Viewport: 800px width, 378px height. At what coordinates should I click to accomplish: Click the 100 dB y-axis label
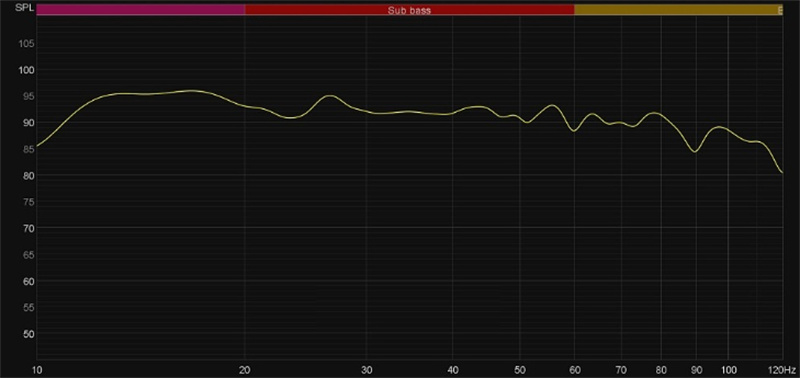click(x=26, y=70)
